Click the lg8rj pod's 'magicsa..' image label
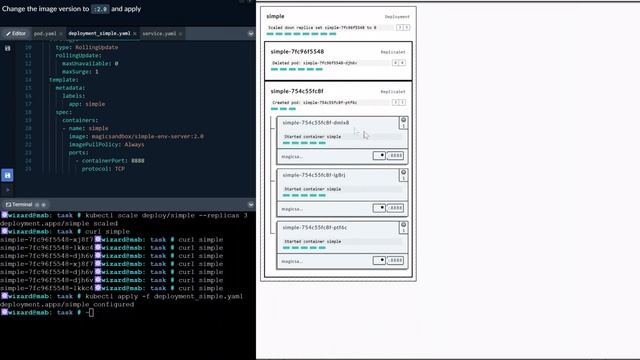The width and height of the screenshot is (640, 360). [x=292, y=209]
